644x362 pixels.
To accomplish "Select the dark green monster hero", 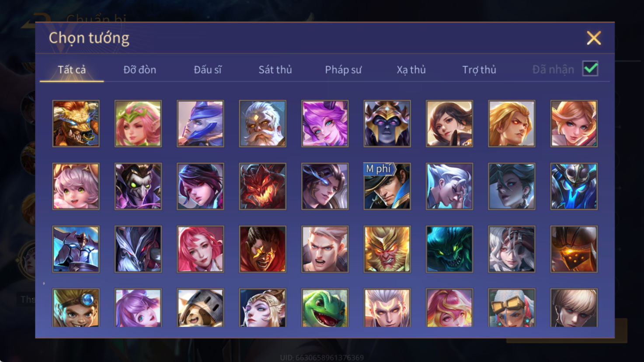I will [x=449, y=249].
